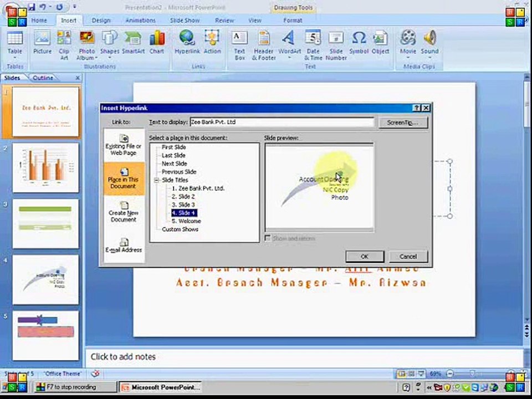Open the Animations tab
This screenshot has height=399, width=532.
140,21
